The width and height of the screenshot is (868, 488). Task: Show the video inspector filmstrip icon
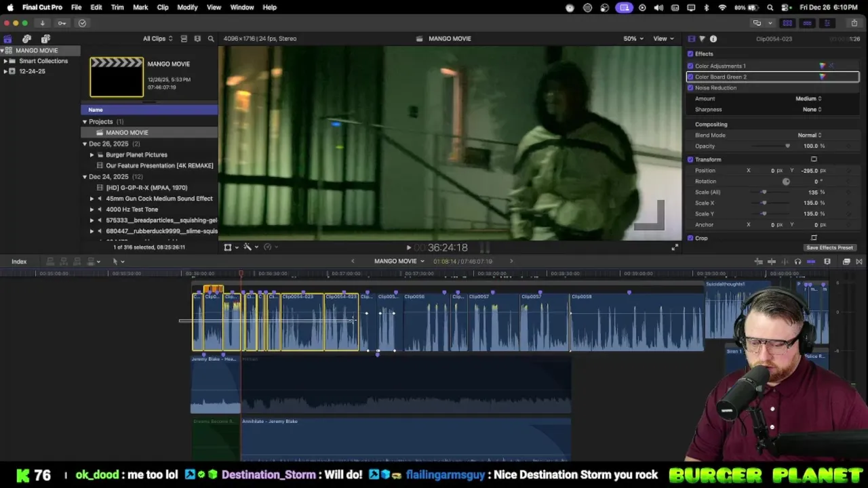[x=691, y=39]
